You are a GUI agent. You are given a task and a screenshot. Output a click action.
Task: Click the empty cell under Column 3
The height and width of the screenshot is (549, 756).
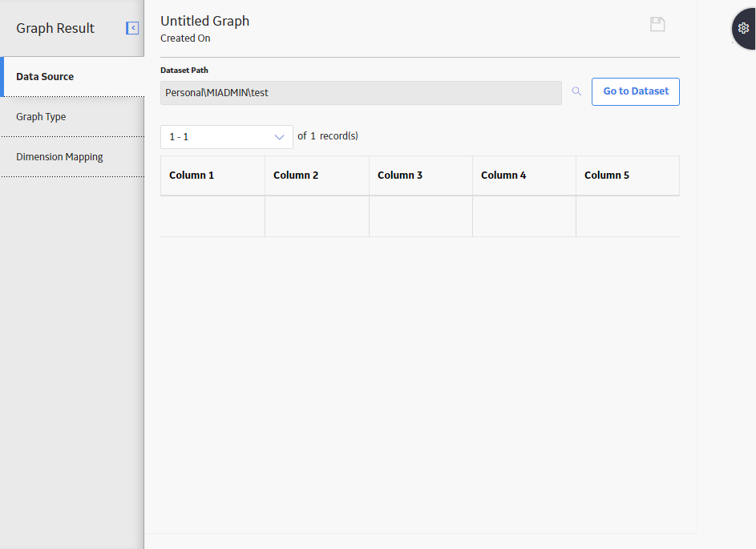coord(420,216)
